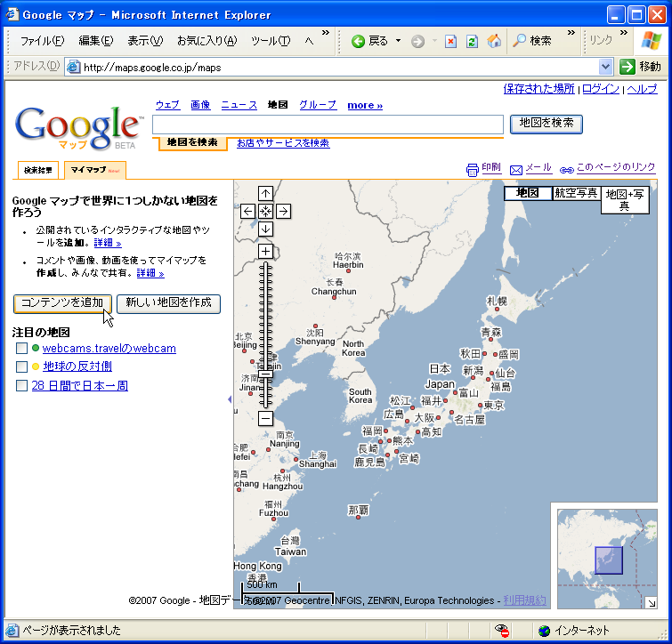Click the IE Refresh button
The height and width of the screenshot is (644, 672).
tap(473, 42)
